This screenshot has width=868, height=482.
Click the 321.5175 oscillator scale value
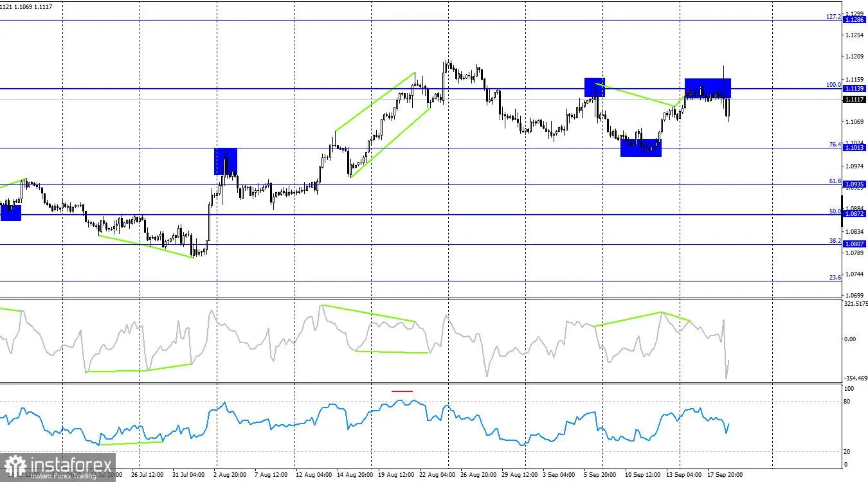[856, 303]
